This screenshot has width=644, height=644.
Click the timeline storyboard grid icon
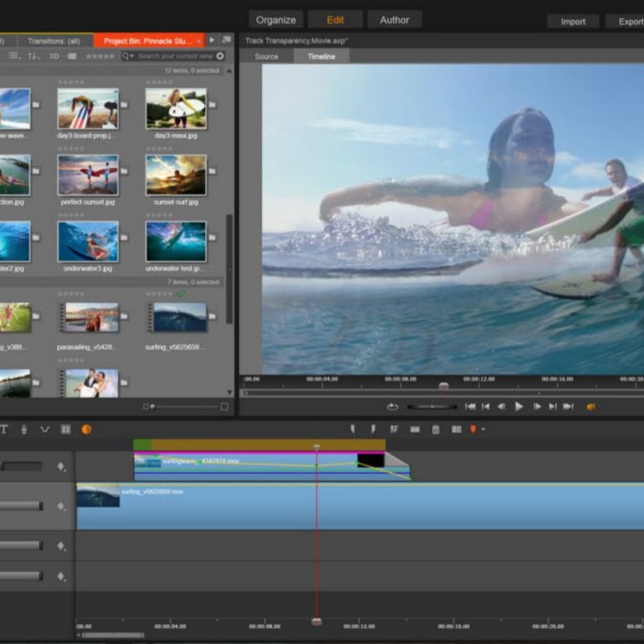tap(66, 429)
